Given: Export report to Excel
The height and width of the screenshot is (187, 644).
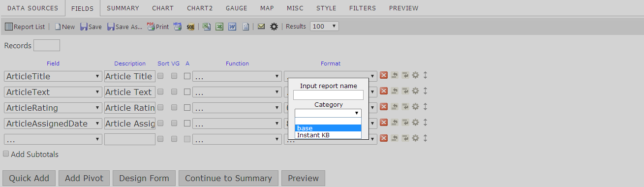Looking at the screenshot, I should (219, 27).
